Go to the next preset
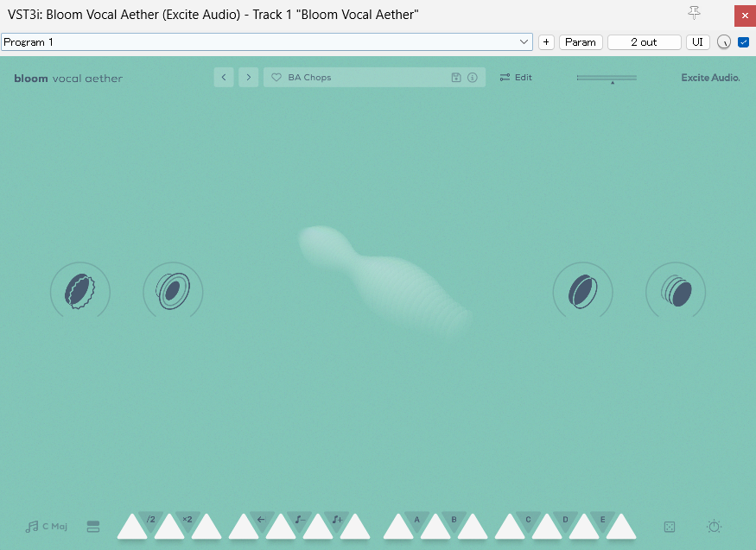 point(248,77)
